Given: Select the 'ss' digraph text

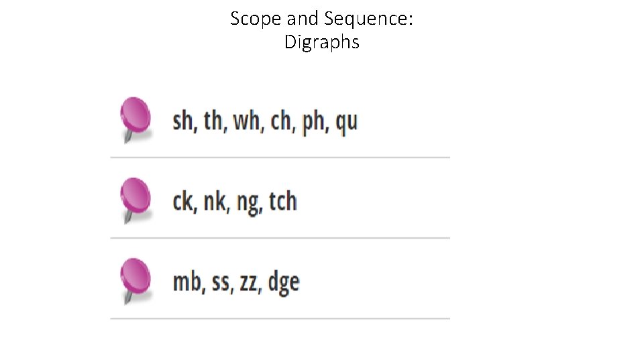Looking at the screenshot, I should pos(220,283).
